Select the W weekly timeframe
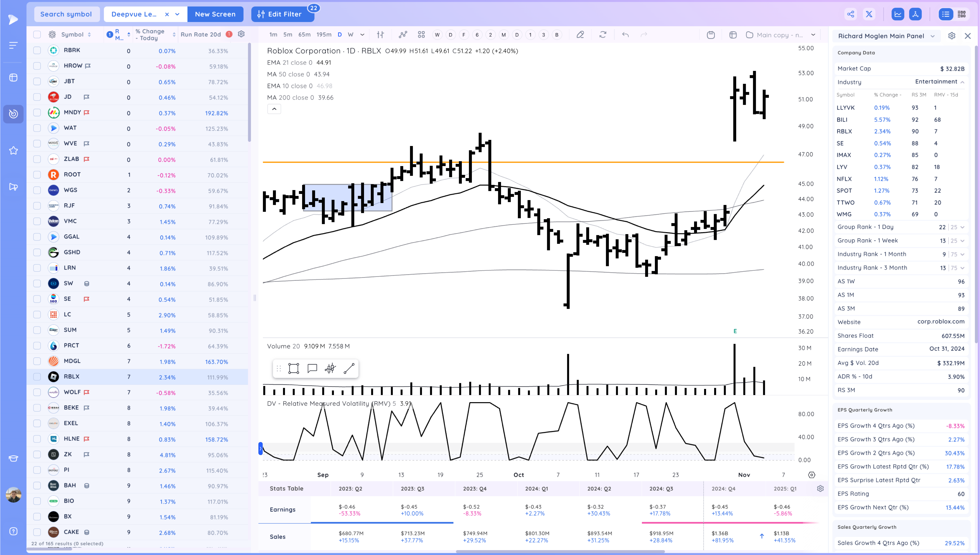This screenshot has height=555, width=980. [x=351, y=35]
